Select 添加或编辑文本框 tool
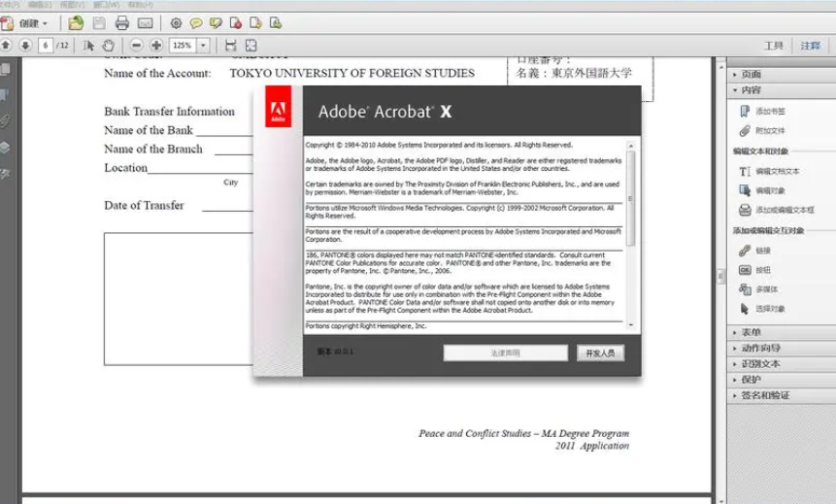 pos(777,210)
